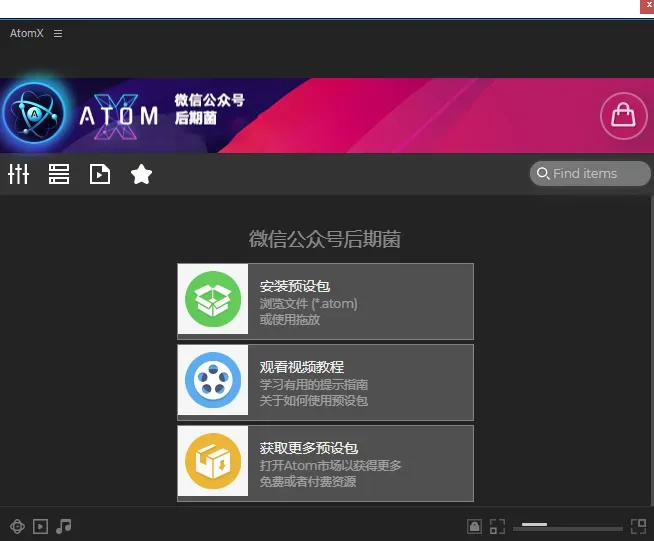
Task: Click the 打开Atom市场以获得更多 text
Action: [x=330, y=466]
